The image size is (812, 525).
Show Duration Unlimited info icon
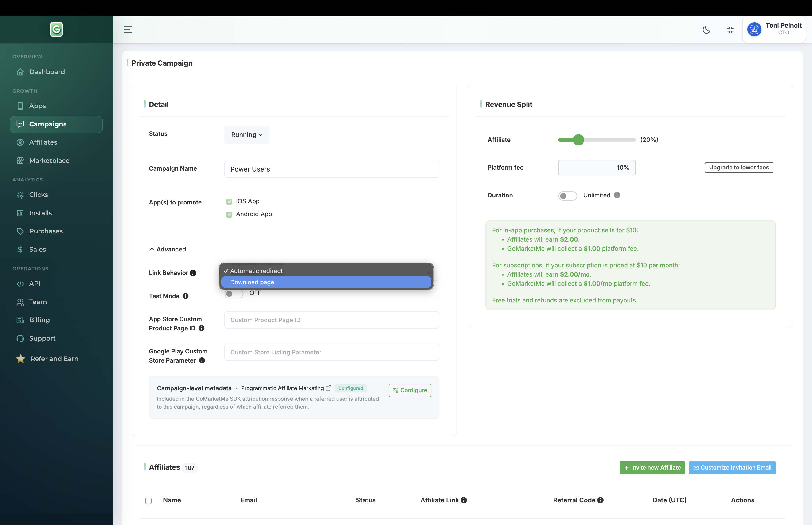point(617,195)
